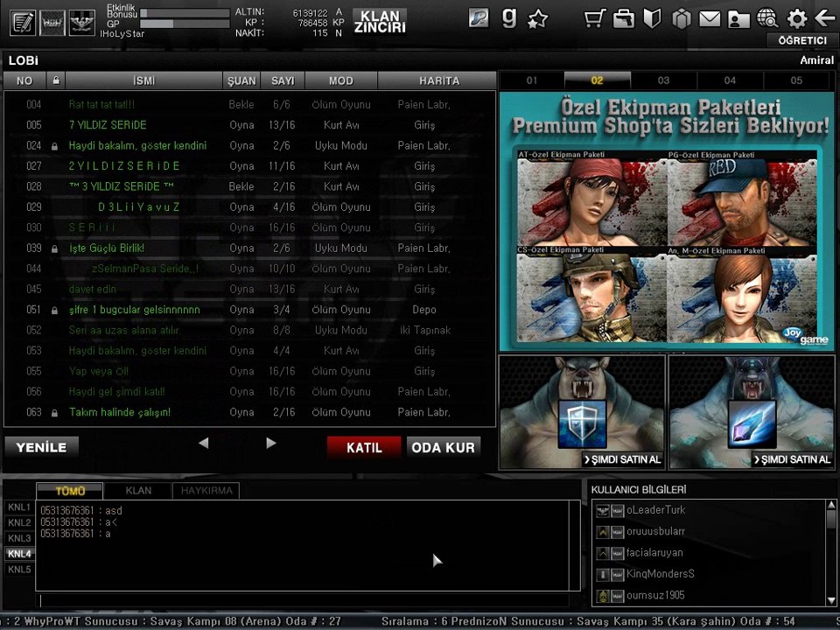
Task: Click ŞİMDİ SATIN AL under shield item
Action: click(x=622, y=459)
